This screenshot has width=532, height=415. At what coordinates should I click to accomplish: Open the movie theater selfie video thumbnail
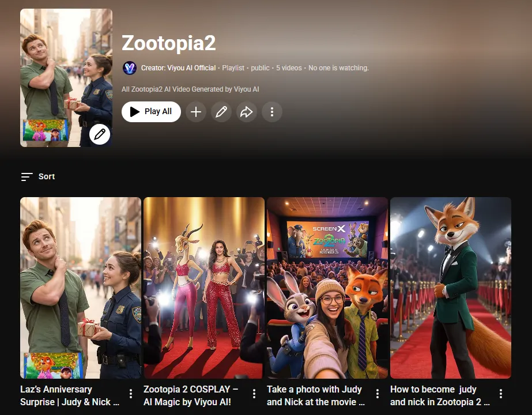(327, 287)
